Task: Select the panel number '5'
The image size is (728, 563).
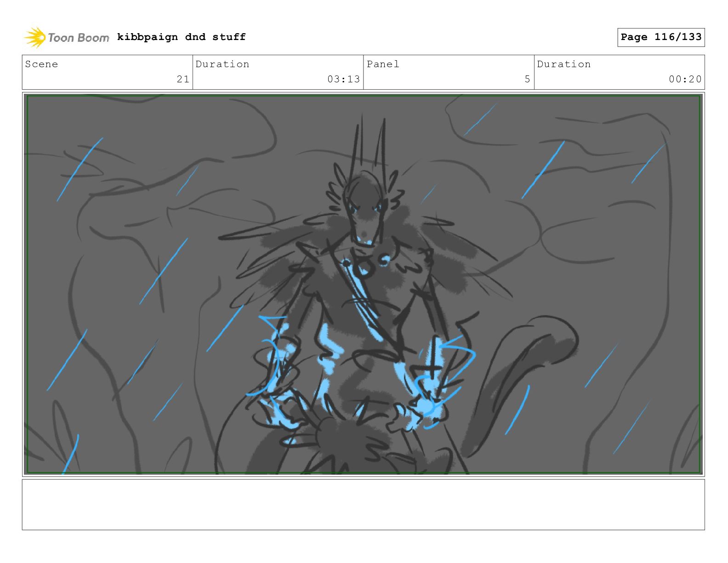Action: tap(527, 79)
